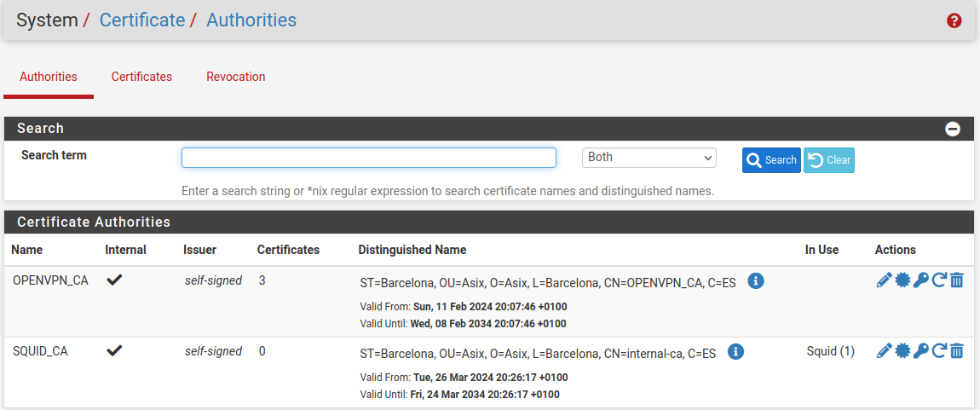Switch to the Revocation tab
The height and width of the screenshot is (410, 980).
click(x=235, y=77)
